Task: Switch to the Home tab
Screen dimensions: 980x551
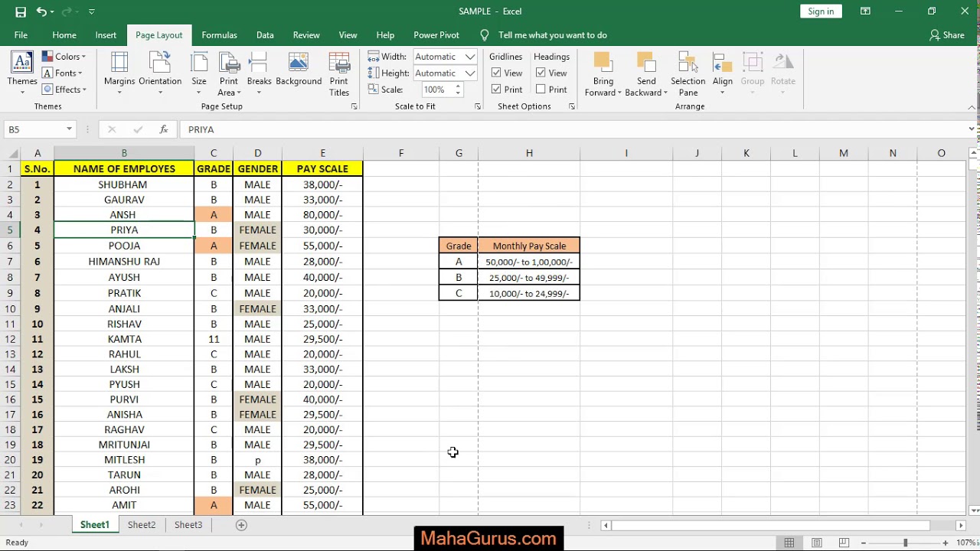Action: 64,35
